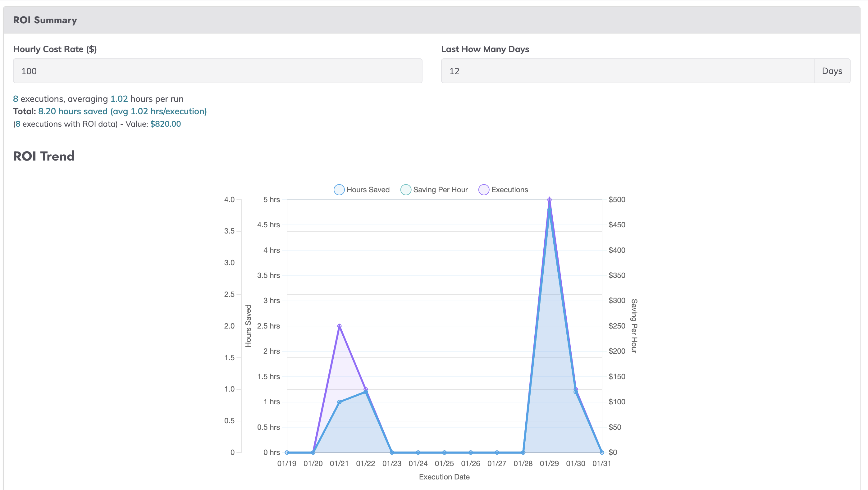
Task: Click the 01/28 x-axis date label
Action: click(523, 463)
